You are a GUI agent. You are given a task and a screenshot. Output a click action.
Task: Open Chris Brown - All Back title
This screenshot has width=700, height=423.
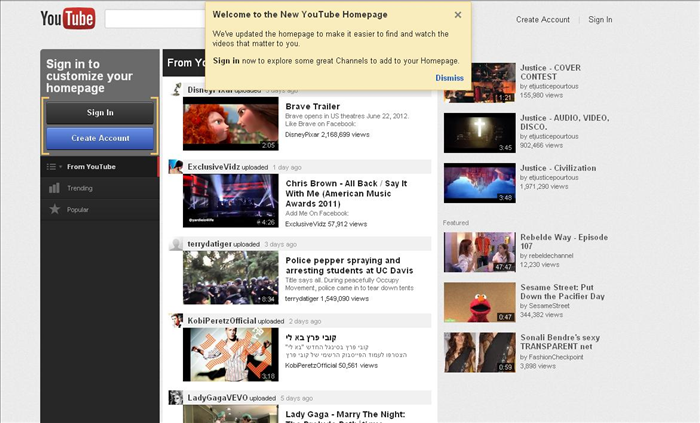[346, 194]
